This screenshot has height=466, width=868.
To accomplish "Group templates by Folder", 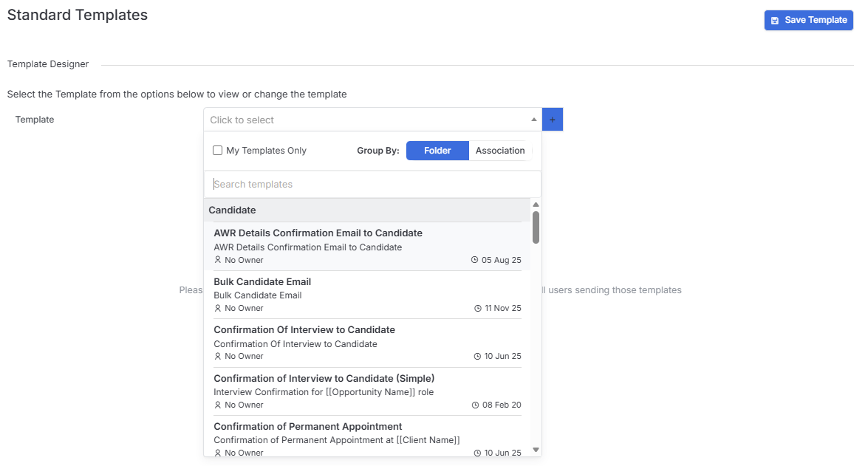I will pos(437,151).
